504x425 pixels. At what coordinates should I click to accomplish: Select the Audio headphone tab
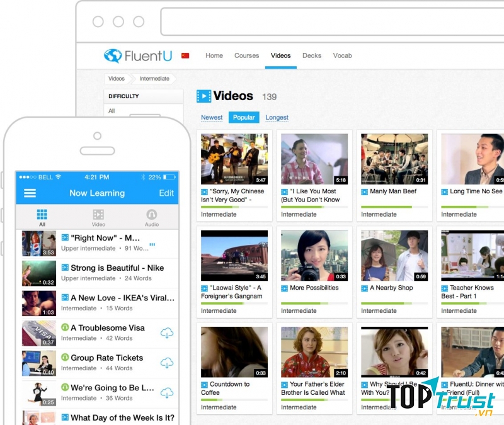tap(152, 217)
